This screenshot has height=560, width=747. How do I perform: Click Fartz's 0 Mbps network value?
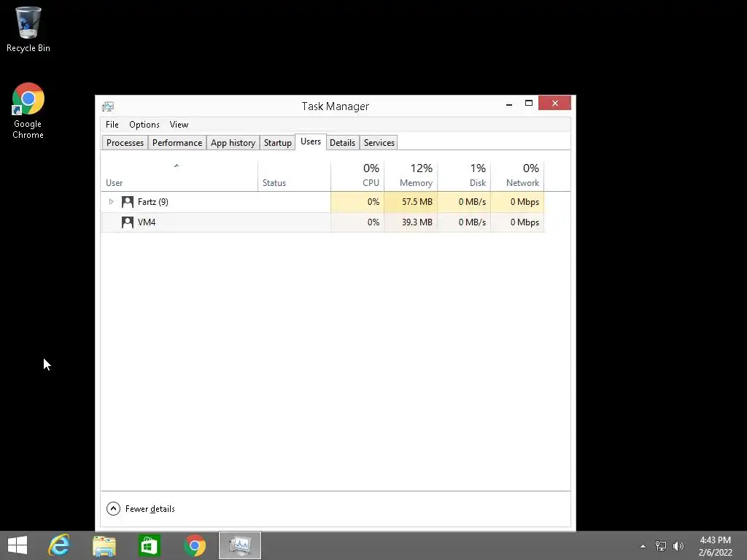point(525,202)
